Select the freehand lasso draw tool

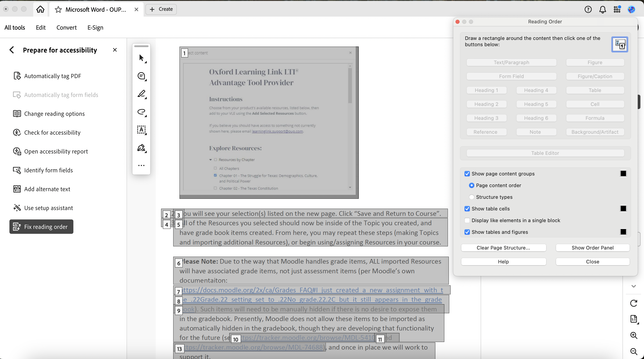click(141, 112)
